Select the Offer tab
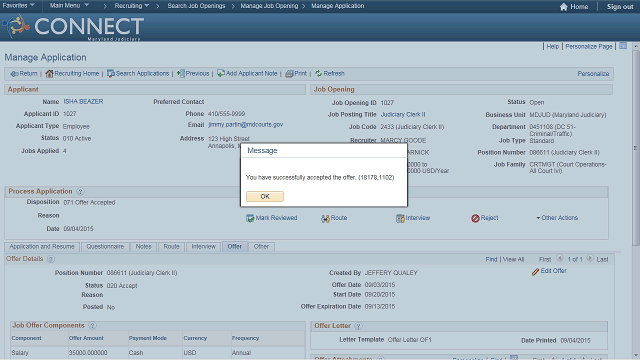This screenshot has height=360, width=640. pyautogui.click(x=235, y=247)
